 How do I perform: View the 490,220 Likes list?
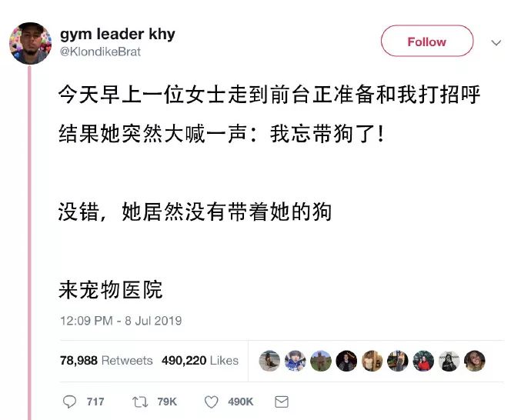pyautogui.click(x=200, y=361)
